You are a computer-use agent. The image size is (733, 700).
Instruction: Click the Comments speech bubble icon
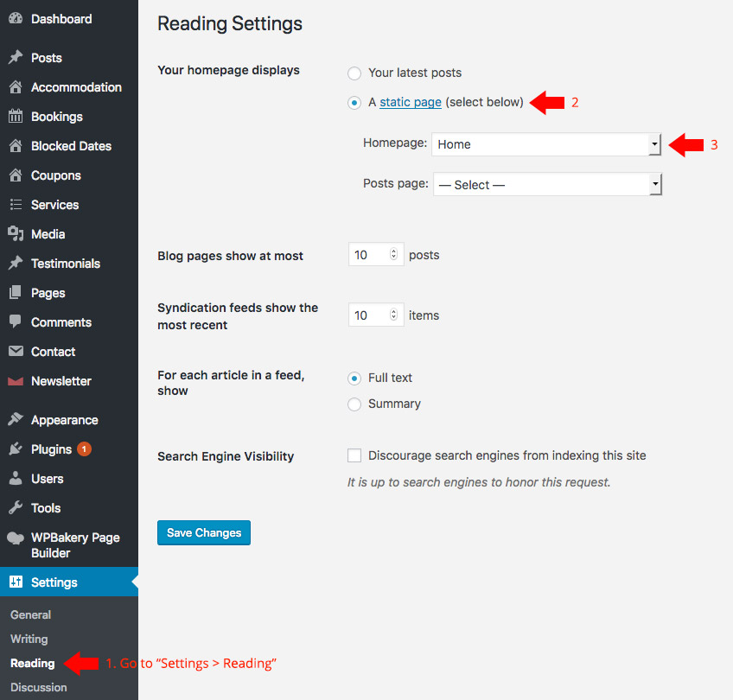coord(16,322)
